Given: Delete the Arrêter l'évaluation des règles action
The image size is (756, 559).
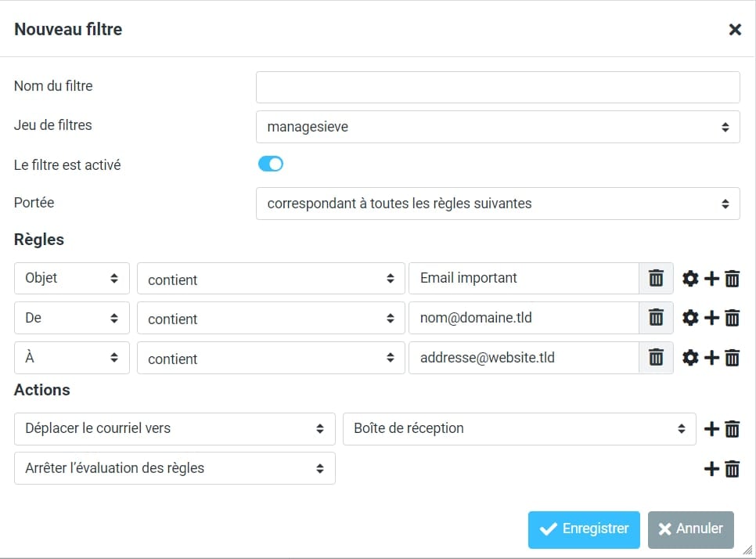Looking at the screenshot, I should pos(733,469).
